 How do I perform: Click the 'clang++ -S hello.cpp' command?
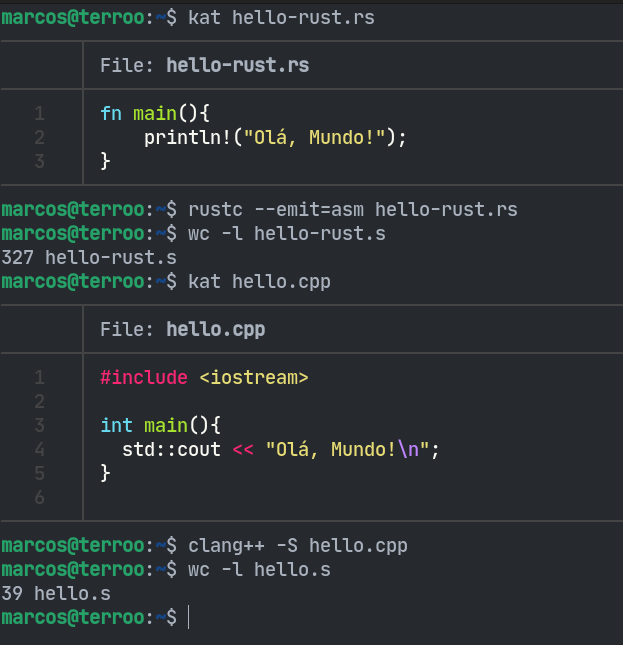(x=298, y=546)
